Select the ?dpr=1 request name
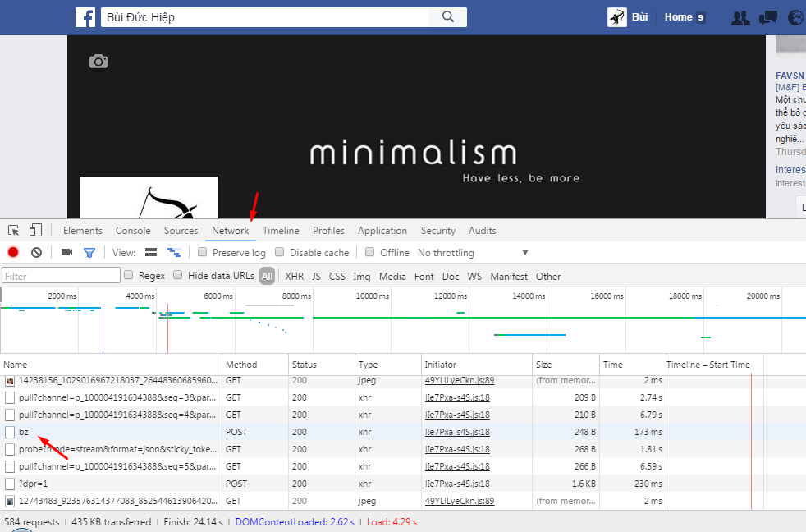806x532 pixels. pyautogui.click(x=34, y=484)
